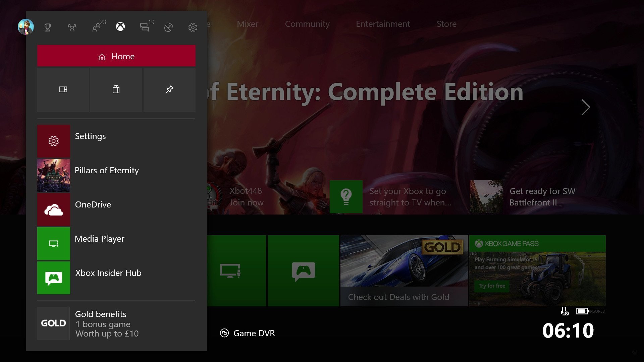Image resolution: width=644 pixels, height=362 pixels.
Task: Switch to the Store tab
Action: [446, 24]
